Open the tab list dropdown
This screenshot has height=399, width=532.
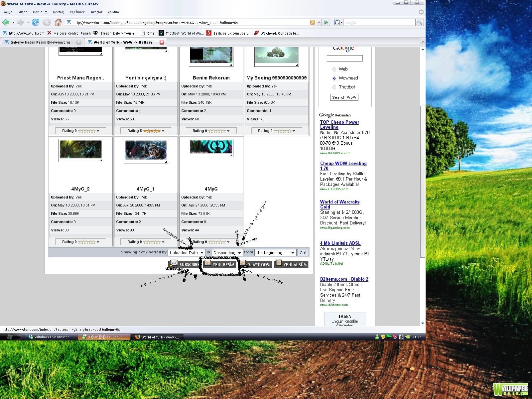pos(423,42)
